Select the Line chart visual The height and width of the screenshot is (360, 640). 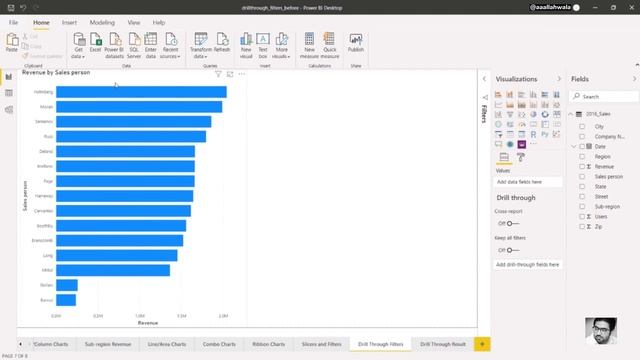coord(498,105)
